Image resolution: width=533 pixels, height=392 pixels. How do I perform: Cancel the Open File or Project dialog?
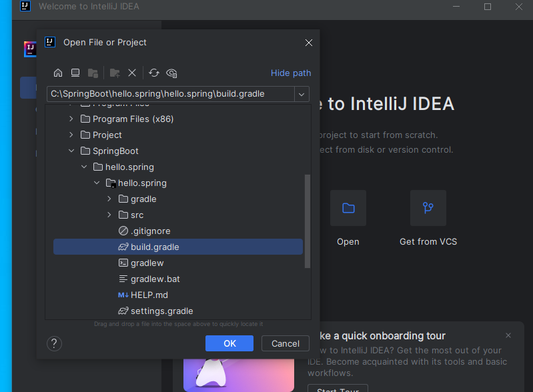(286, 343)
